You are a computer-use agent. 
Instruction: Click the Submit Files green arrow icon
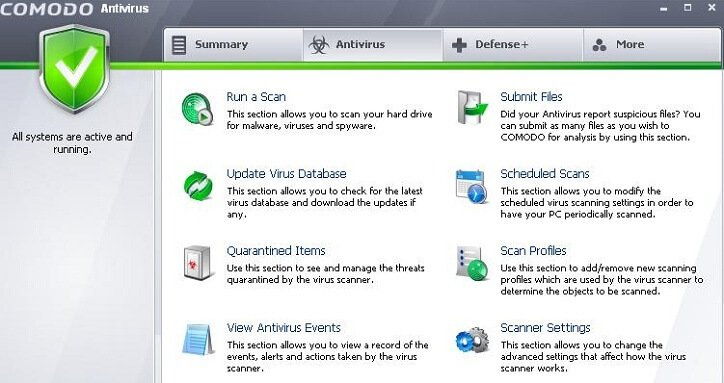pos(472,108)
